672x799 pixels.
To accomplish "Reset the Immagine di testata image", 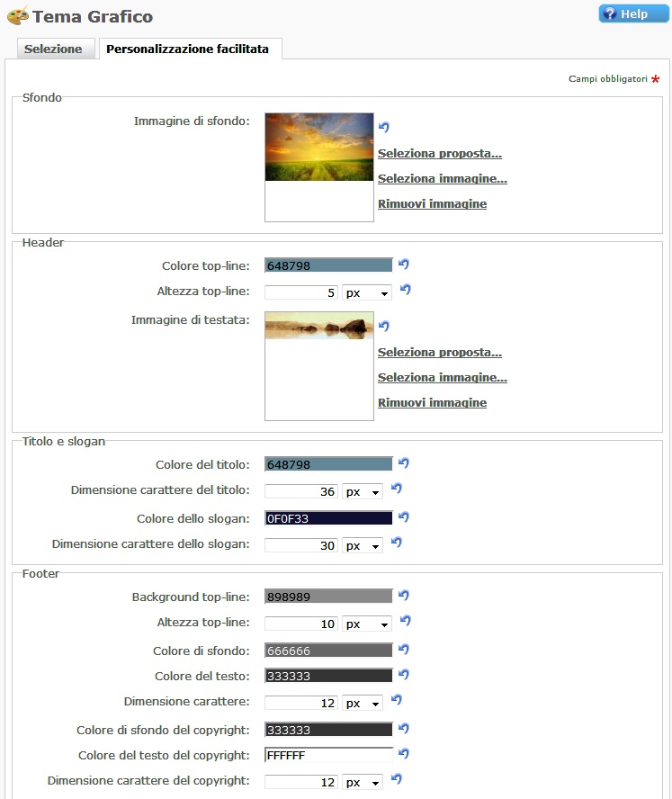I will [x=384, y=326].
